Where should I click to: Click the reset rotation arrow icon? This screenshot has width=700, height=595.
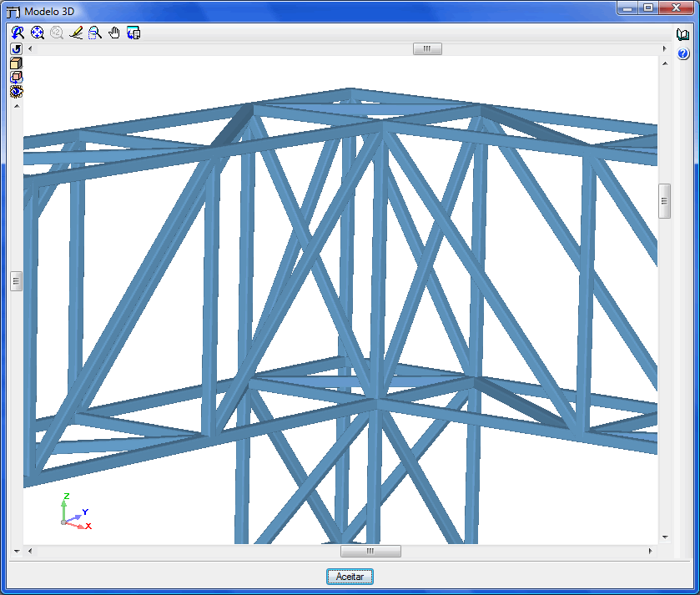click(x=17, y=48)
